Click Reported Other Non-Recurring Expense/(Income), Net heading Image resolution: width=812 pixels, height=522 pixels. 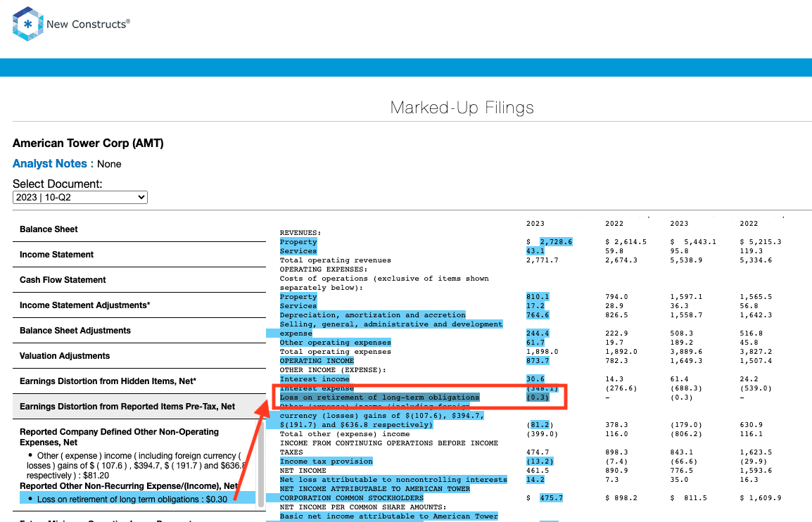[129, 485]
